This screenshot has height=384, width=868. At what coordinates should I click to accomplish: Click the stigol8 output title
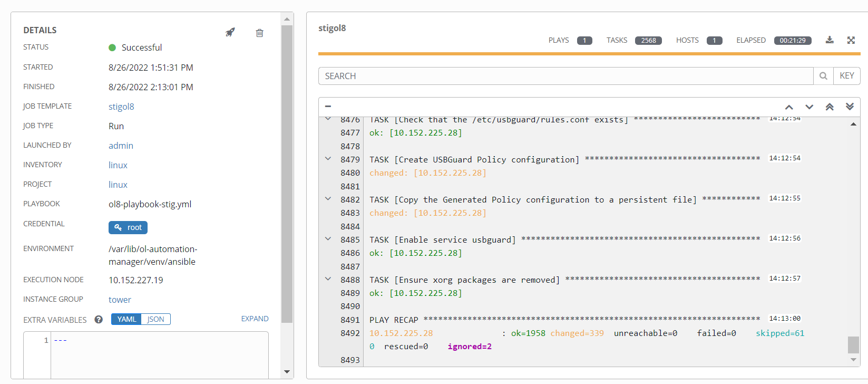tap(332, 28)
